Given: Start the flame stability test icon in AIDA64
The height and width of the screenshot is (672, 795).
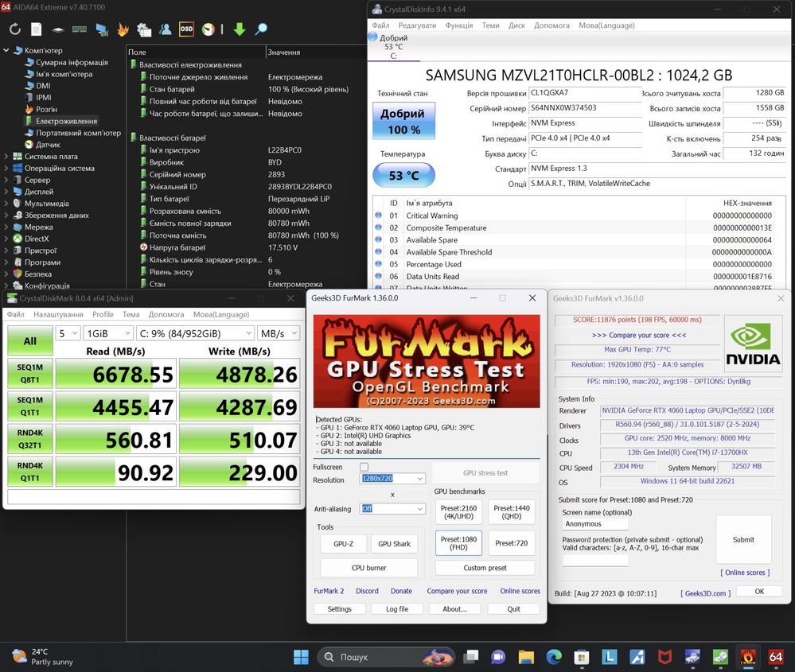Looking at the screenshot, I should pos(123,29).
